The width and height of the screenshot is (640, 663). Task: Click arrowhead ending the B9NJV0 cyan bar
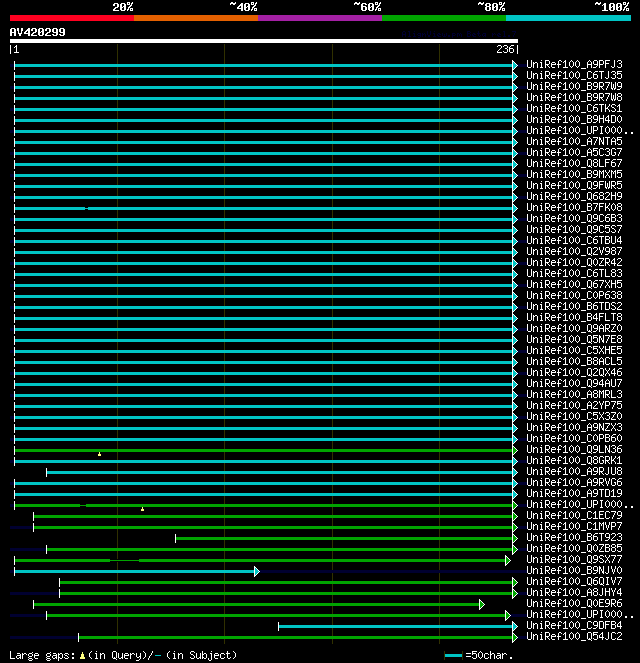point(257,571)
